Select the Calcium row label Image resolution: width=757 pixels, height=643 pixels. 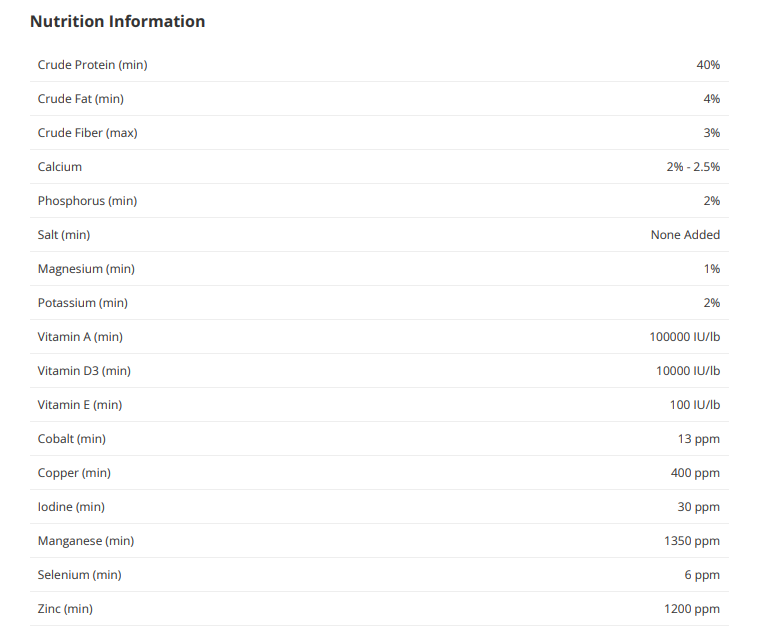point(60,167)
